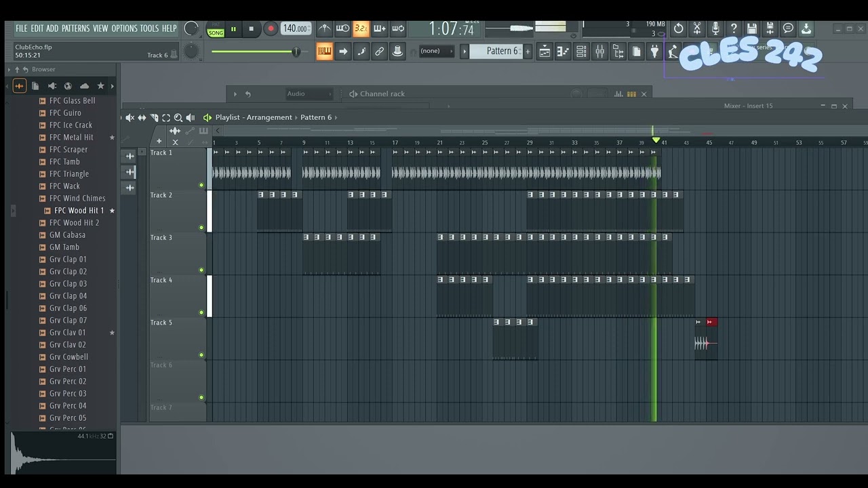The width and height of the screenshot is (868, 488).
Task: Open the PATTERNS menu
Action: click(x=75, y=28)
